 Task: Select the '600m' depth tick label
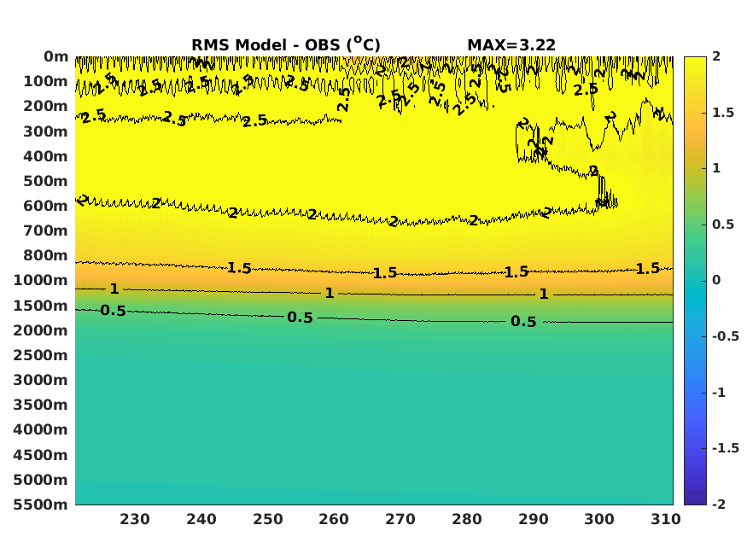tap(45, 206)
